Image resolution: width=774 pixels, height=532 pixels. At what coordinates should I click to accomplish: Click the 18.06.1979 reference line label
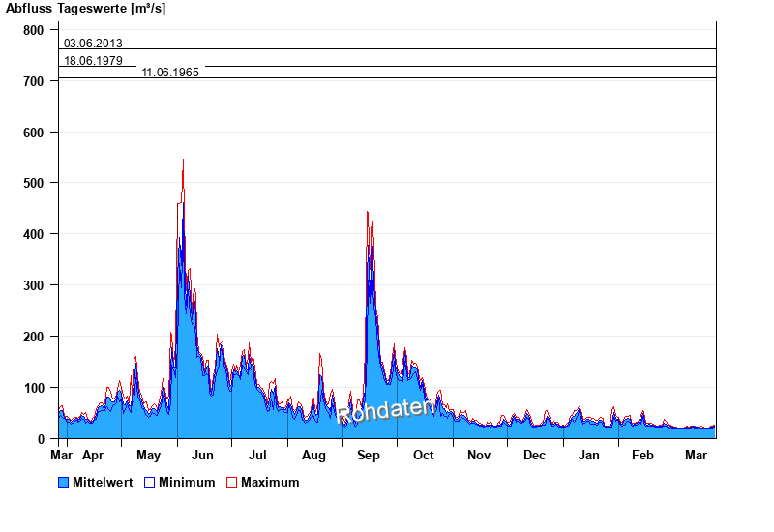point(93,61)
